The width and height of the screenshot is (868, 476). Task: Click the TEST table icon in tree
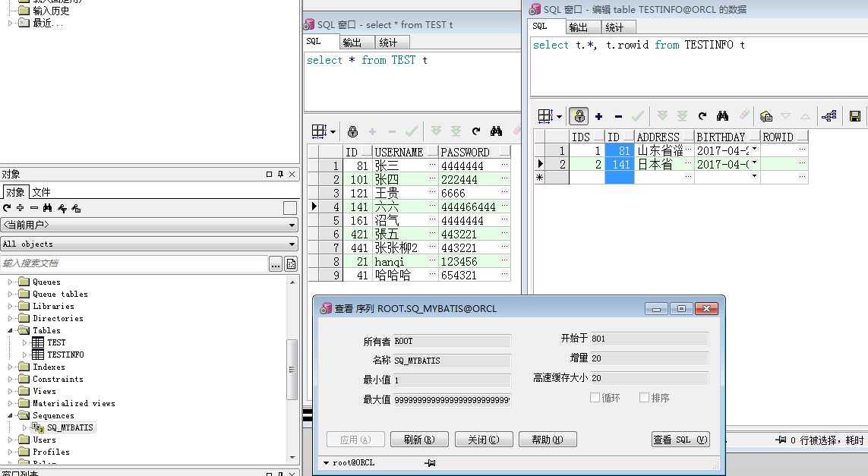[x=38, y=342]
